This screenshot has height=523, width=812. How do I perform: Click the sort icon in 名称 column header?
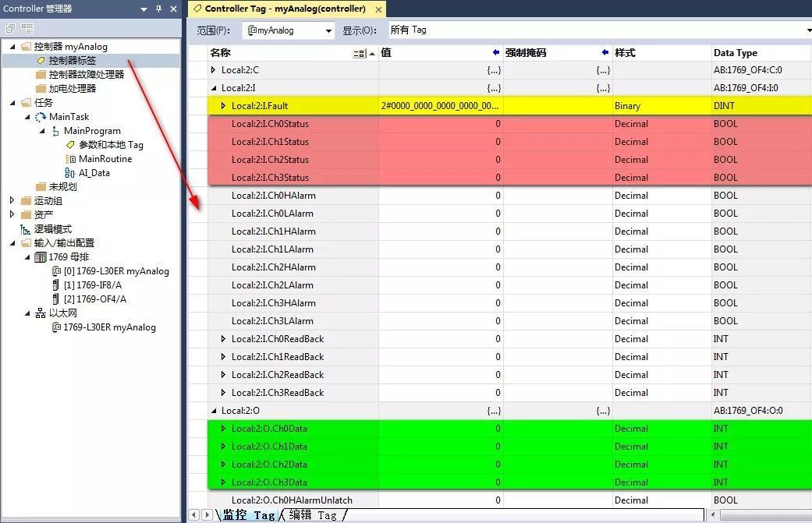360,53
